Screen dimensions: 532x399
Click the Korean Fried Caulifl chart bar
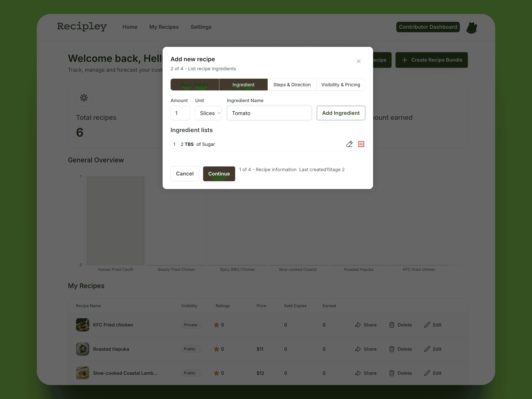point(115,221)
